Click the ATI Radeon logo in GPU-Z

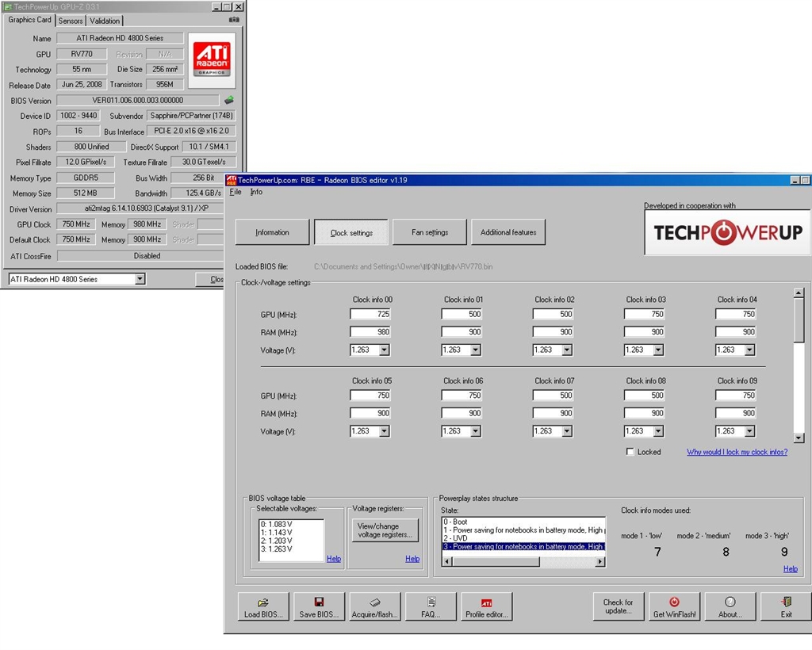click(212, 60)
